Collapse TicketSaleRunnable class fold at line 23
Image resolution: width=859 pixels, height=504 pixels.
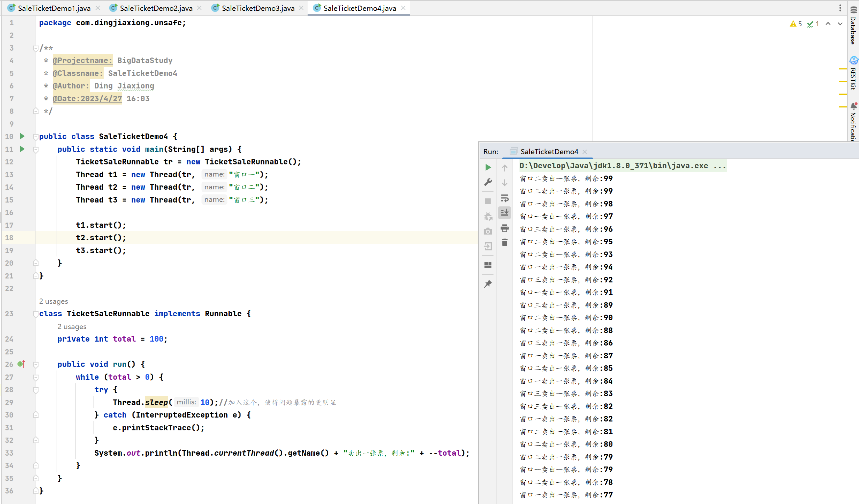[x=36, y=314]
